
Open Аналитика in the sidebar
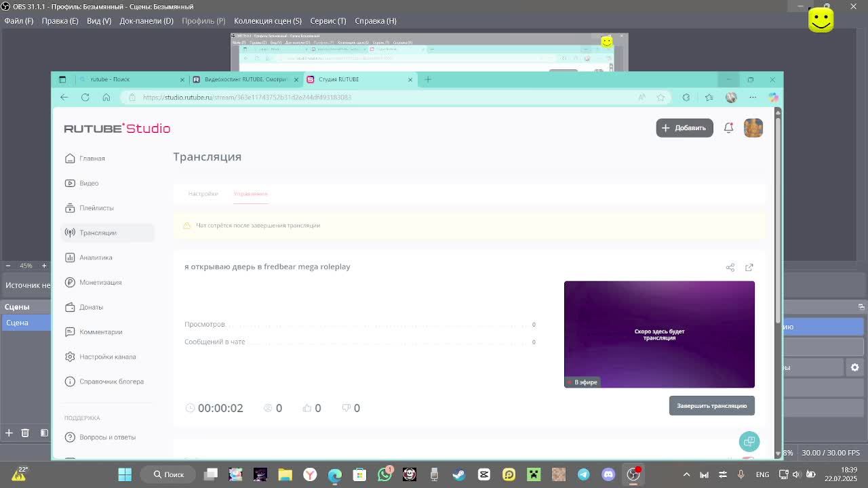89,258
